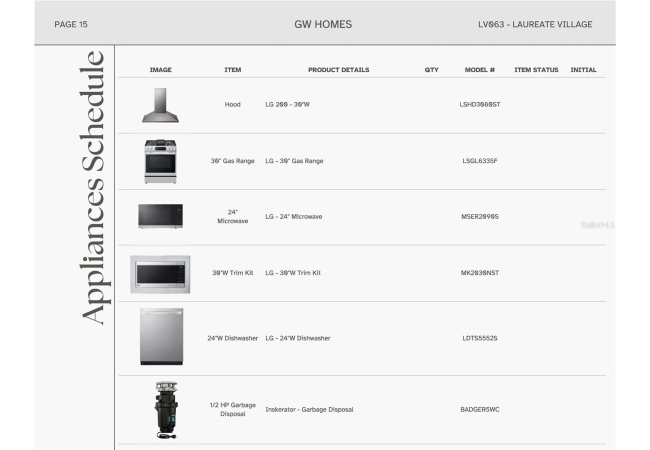
Task: Select model number LSGL6335F
Action: click(480, 160)
